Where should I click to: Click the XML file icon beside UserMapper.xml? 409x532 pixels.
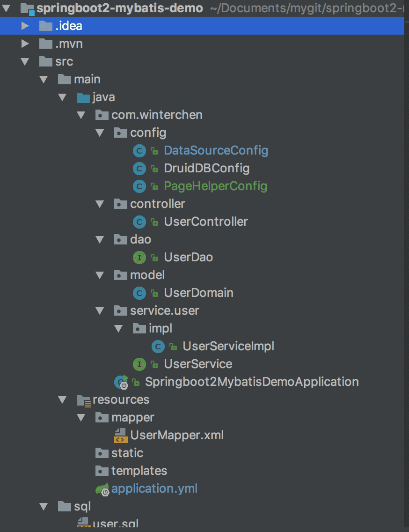pyautogui.click(x=120, y=435)
